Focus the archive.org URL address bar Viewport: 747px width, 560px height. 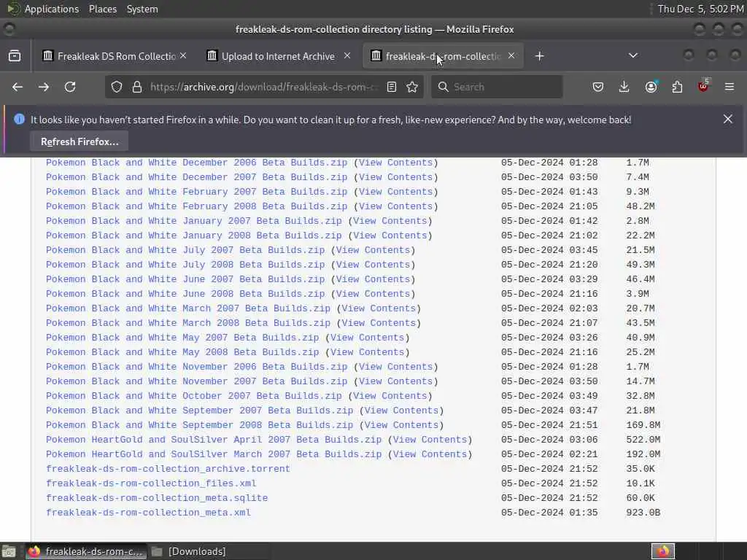coord(264,87)
